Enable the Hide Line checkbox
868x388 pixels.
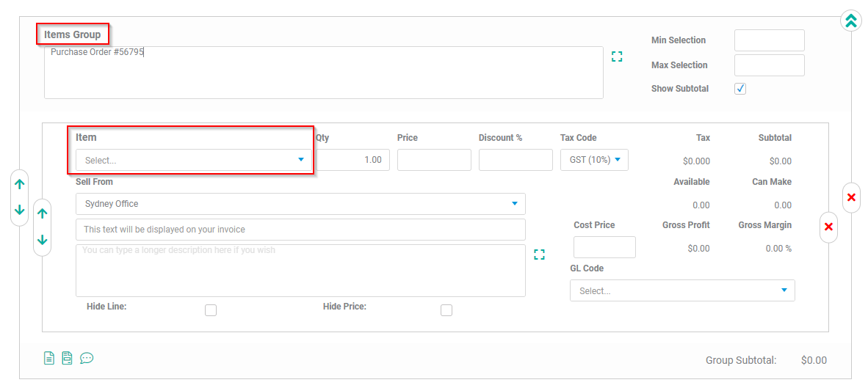pyautogui.click(x=210, y=310)
